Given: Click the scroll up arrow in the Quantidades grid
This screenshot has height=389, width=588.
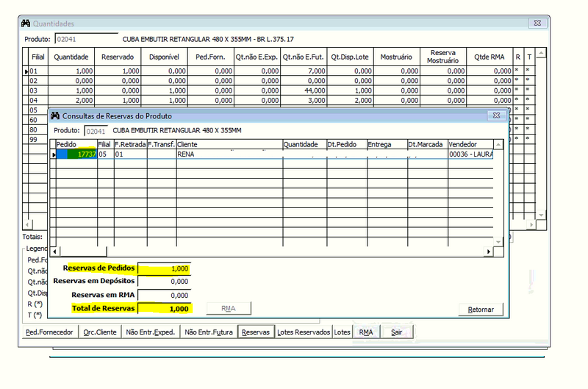Looking at the screenshot, I should coord(541,53).
